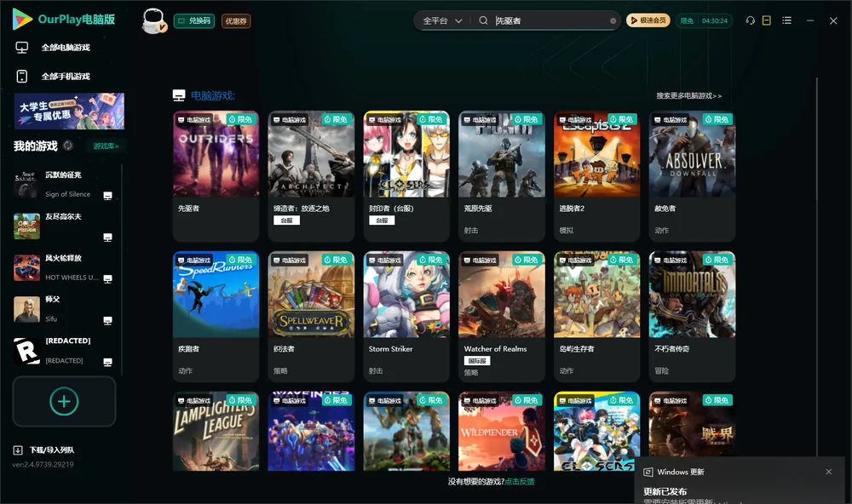This screenshot has height=504, width=852.
Task: Click the PC icon beside 友尽高尔夫
Action: (x=107, y=238)
